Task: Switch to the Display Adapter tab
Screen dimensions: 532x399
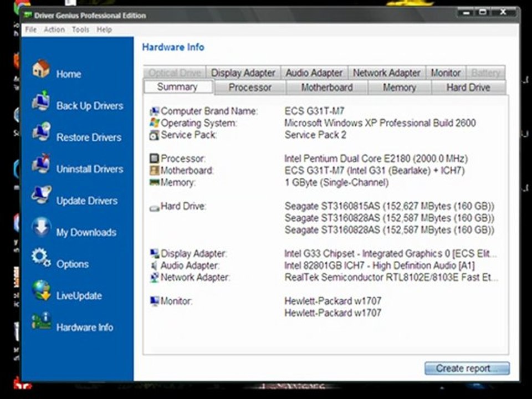Action: [x=243, y=73]
